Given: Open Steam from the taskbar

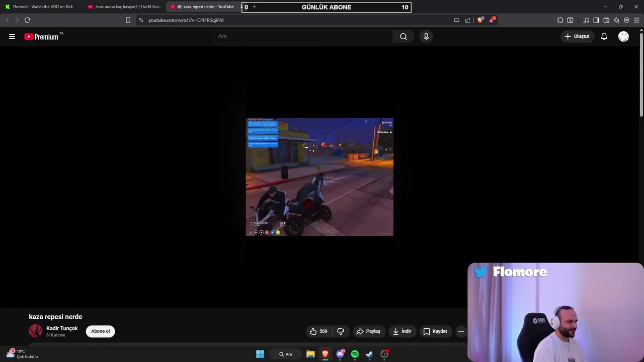Looking at the screenshot, I should coord(369,354).
